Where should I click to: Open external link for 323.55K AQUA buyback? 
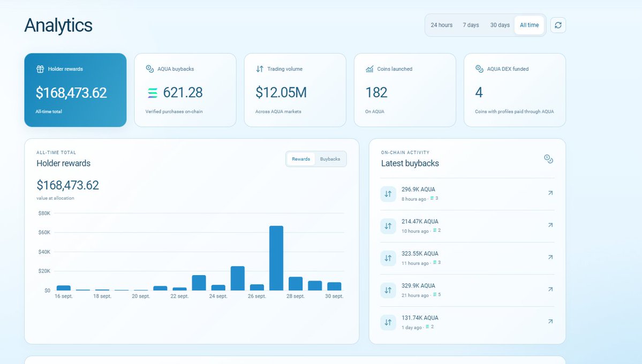tap(550, 257)
